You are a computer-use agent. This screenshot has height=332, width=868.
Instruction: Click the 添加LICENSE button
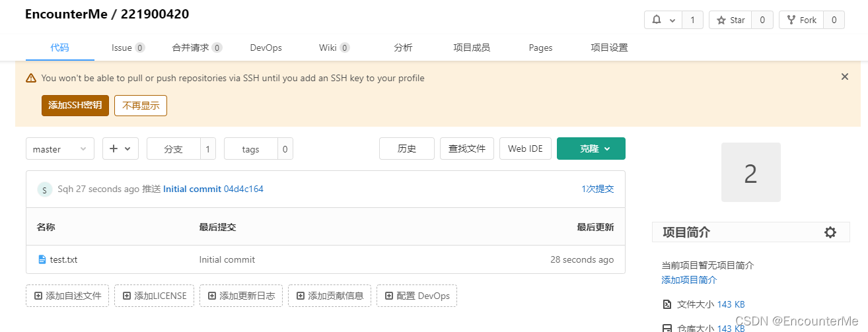154,296
